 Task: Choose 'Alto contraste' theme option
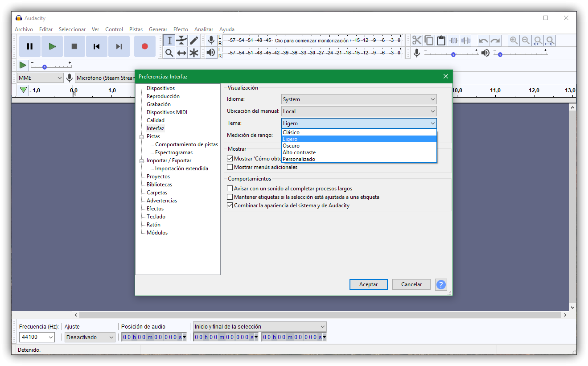pyautogui.click(x=359, y=152)
